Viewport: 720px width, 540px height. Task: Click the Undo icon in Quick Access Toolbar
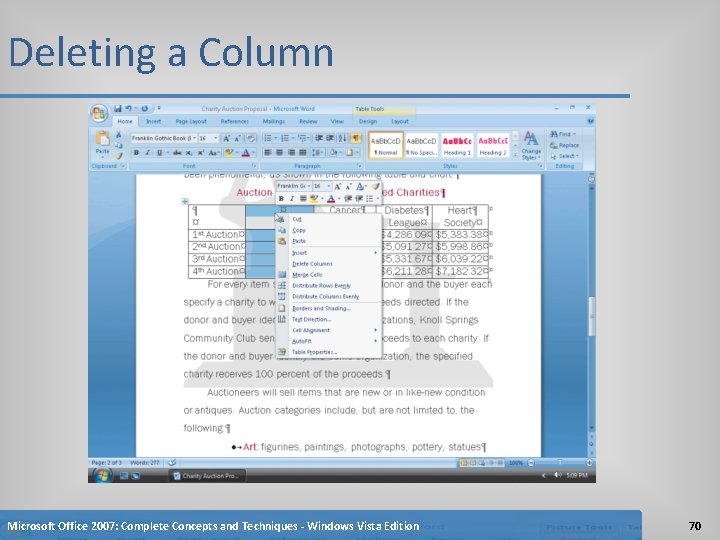point(129,108)
